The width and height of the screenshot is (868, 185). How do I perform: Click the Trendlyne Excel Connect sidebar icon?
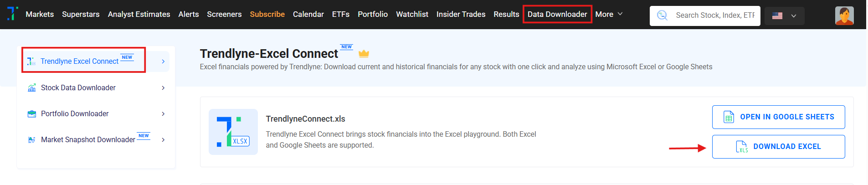coord(31,61)
